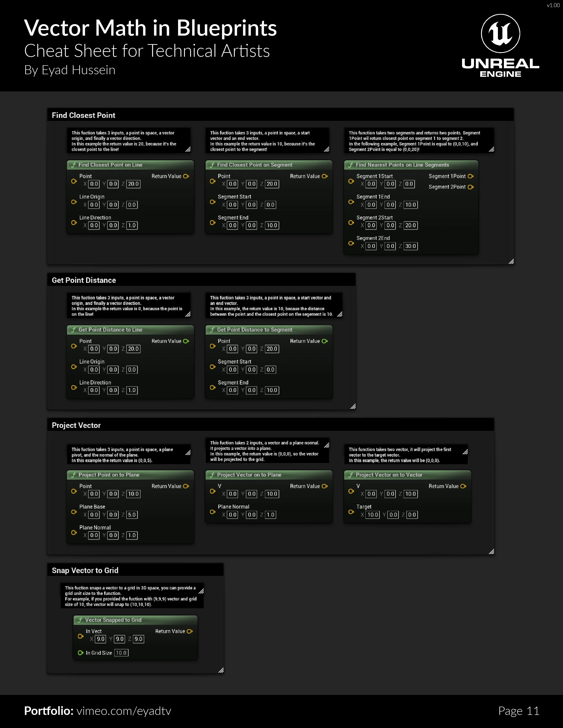Click Return Value pin on Find Closest Point on Line

click(x=186, y=176)
